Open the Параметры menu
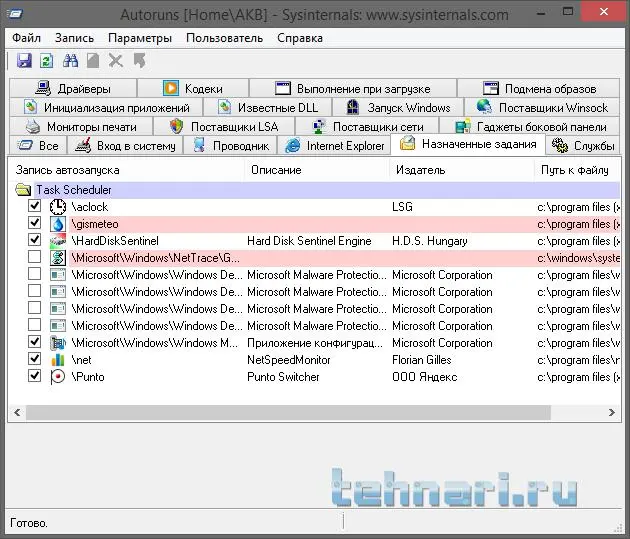The image size is (630, 539). click(x=140, y=38)
